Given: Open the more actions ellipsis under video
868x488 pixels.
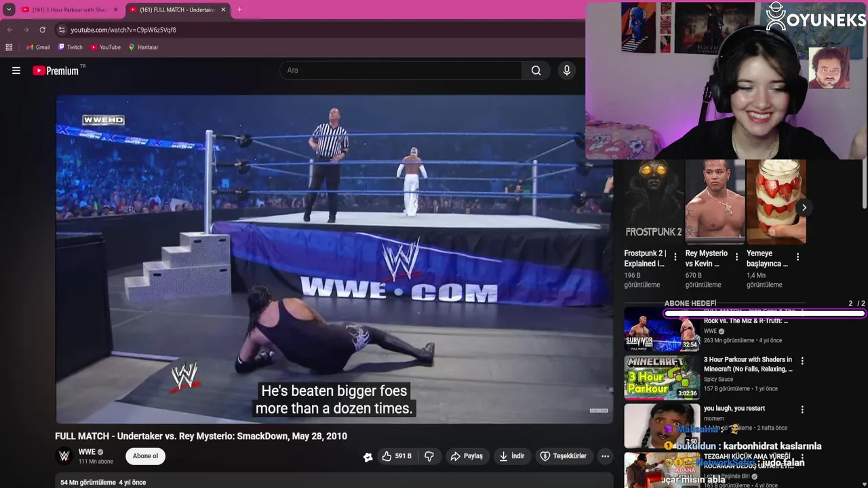Looking at the screenshot, I should click(605, 456).
